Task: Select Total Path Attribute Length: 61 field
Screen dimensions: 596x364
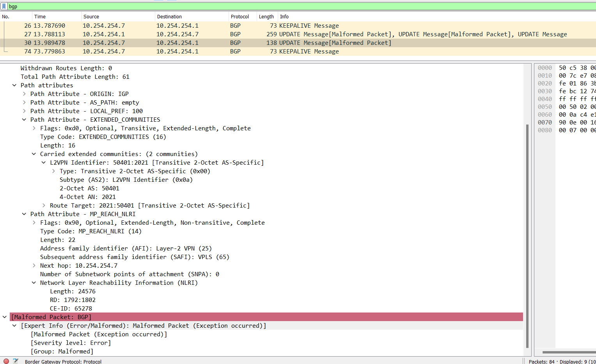Action: 75,77
